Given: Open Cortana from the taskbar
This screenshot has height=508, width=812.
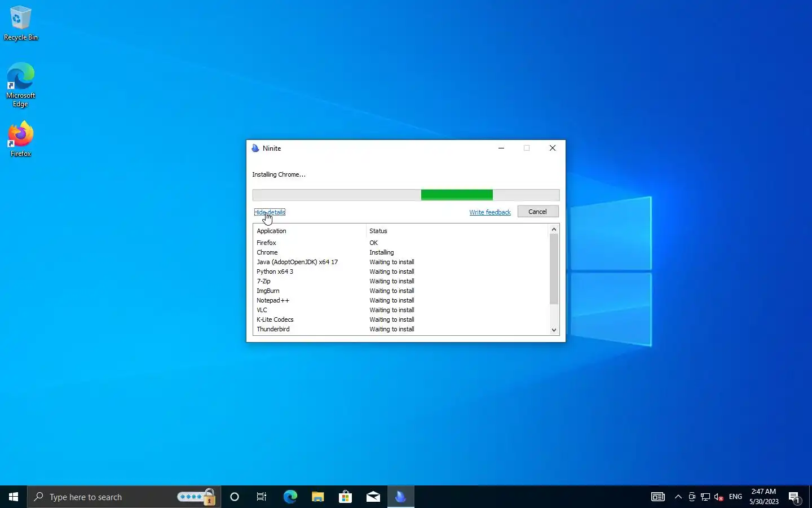Looking at the screenshot, I should click(x=235, y=497).
